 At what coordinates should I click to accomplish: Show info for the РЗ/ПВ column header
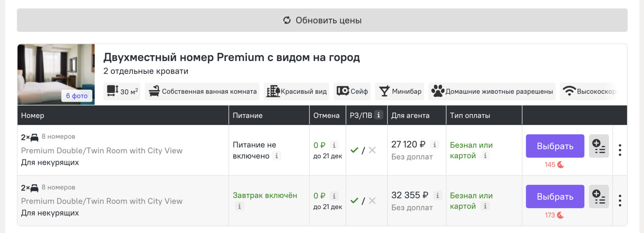[378, 115]
